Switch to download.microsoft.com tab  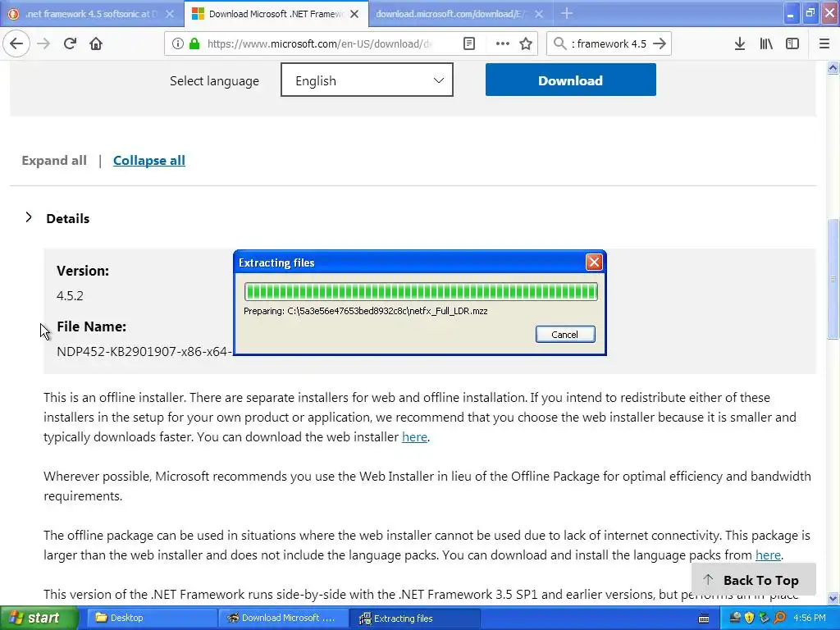pyautogui.click(x=461, y=14)
